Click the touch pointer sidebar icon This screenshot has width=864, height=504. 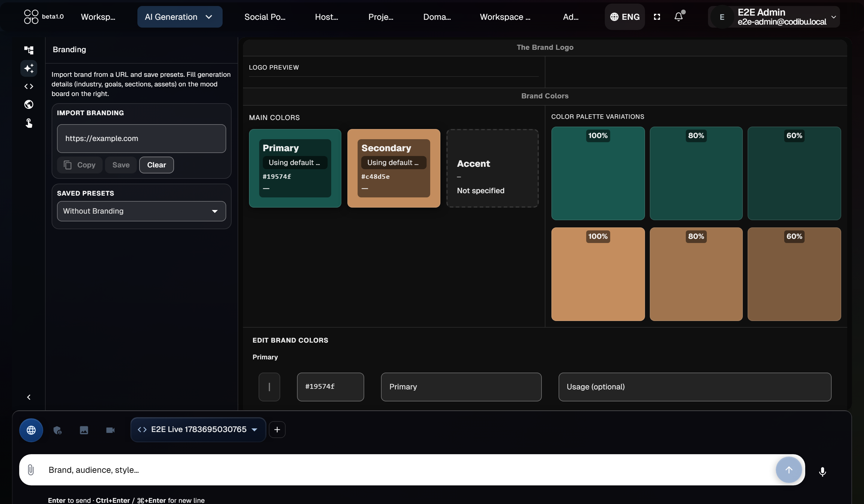(29, 123)
